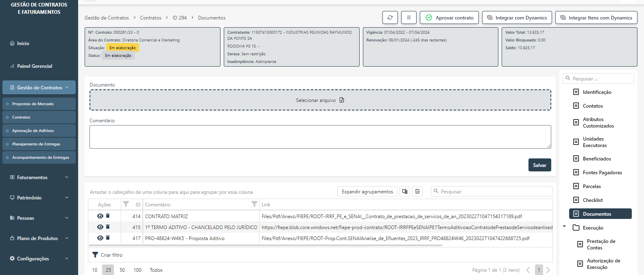The height and width of the screenshot is (275, 644).
Task: Collapse the Execução tree folder
Action: 564,227
